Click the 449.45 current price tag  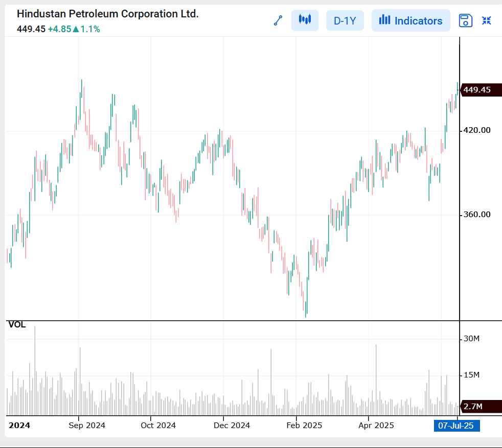[x=481, y=89]
